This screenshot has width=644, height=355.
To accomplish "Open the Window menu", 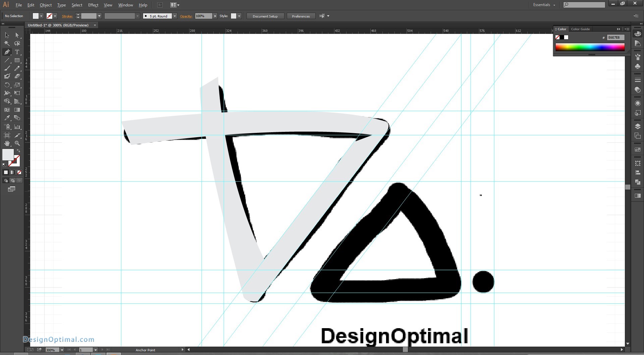I will coord(125,5).
